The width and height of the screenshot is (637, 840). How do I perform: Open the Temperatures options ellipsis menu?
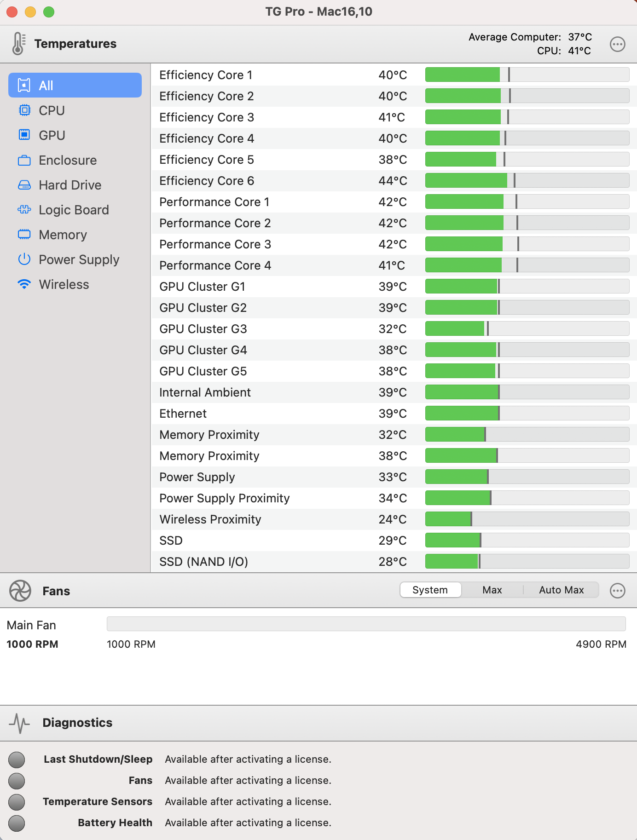pyautogui.click(x=617, y=44)
